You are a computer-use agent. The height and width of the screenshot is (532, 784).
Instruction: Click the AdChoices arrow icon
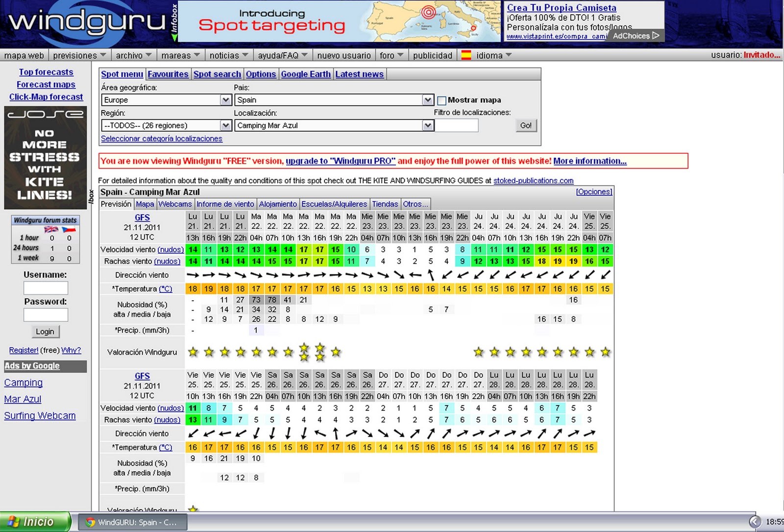click(x=655, y=35)
